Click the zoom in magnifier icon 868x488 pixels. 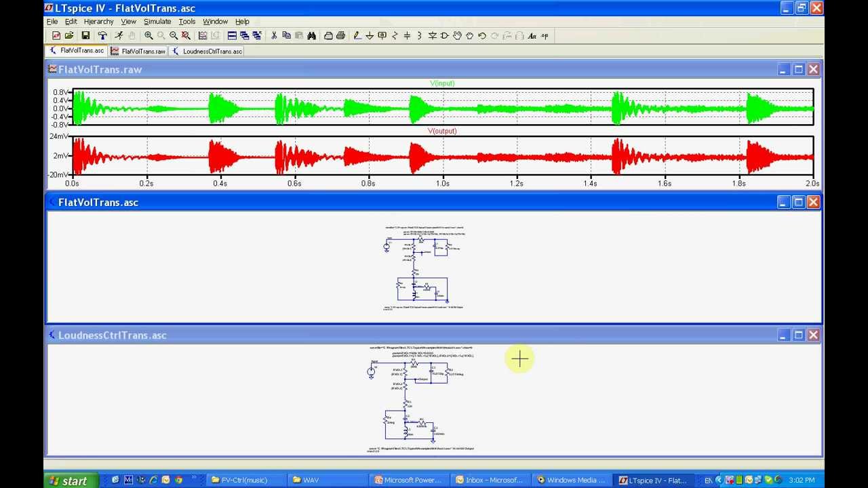[x=149, y=36]
